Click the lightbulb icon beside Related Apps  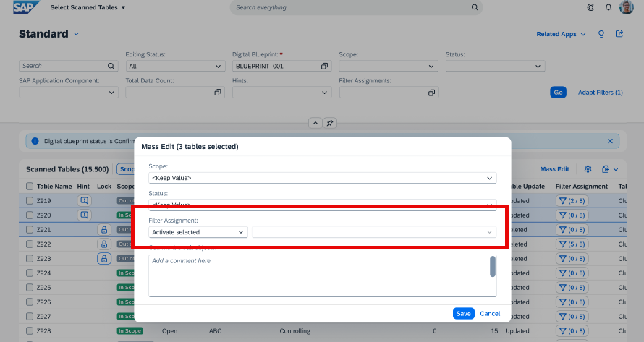coord(601,34)
